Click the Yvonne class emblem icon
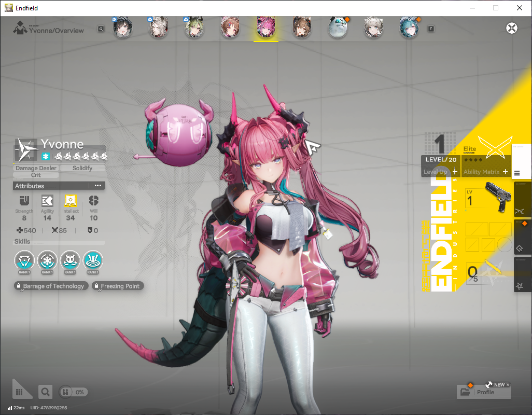Image resolution: width=532 pixels, height=415 pixels. 26,149
